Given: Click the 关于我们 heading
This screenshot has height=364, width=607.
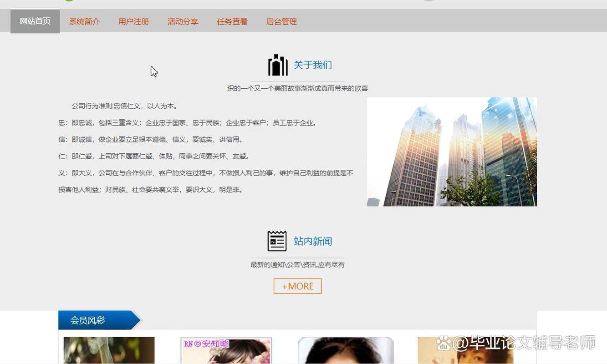Looking at the screenshot, I should (x=313, y=65).
